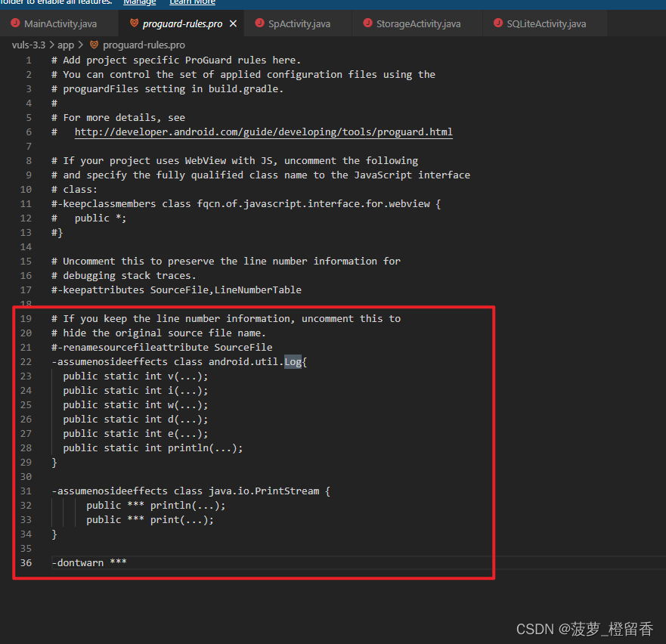Viewport: 666px width, 644px height.
Task: Expand the app breadcrumb folder
Action: (x=66, y=45)
